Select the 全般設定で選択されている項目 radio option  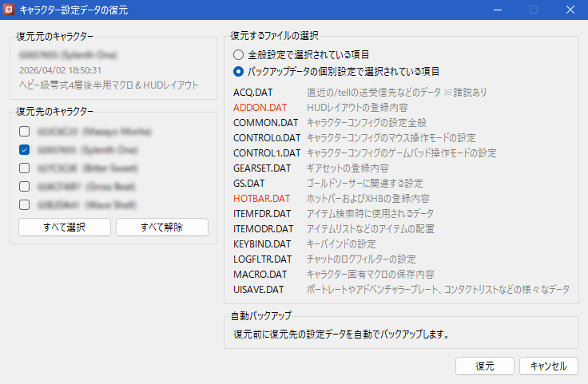coord(238,55)
